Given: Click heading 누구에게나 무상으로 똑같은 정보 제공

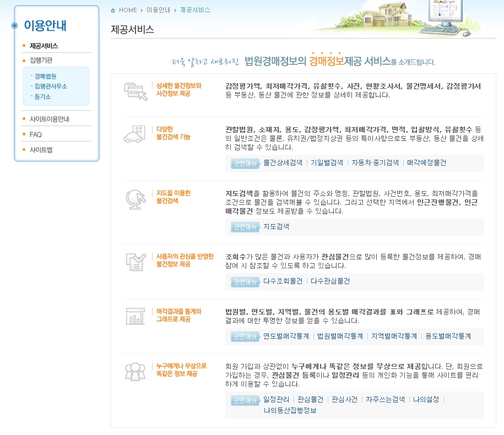Looking at the screenshot, I should coord(181,370).
